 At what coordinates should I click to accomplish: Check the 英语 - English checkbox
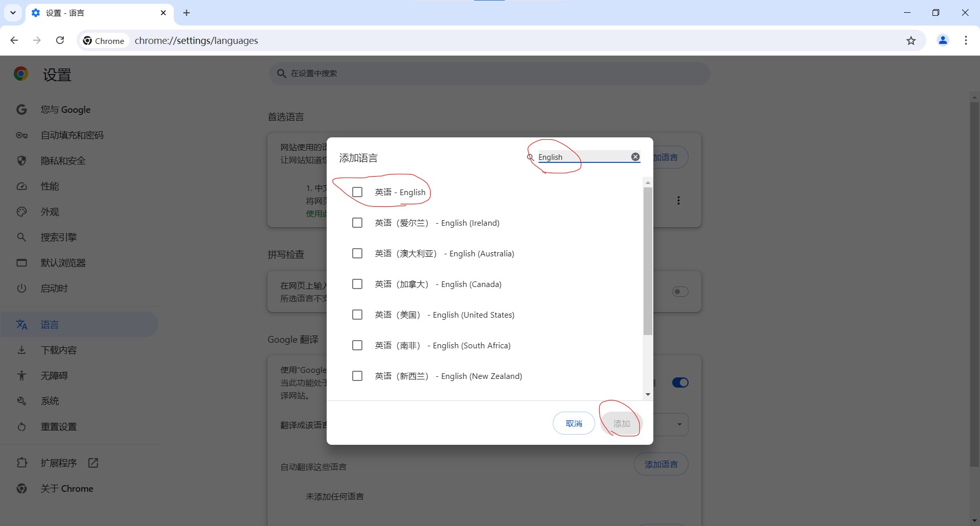click(x=357, y=192)
